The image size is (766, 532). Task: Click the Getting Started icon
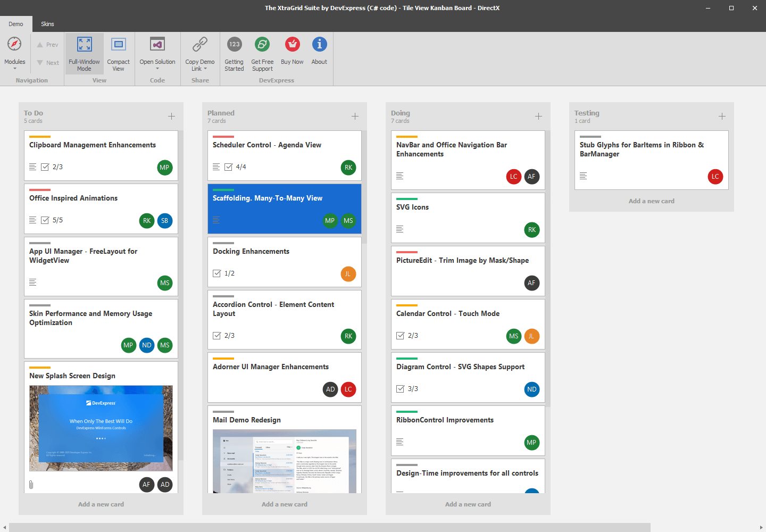(234, 44)
